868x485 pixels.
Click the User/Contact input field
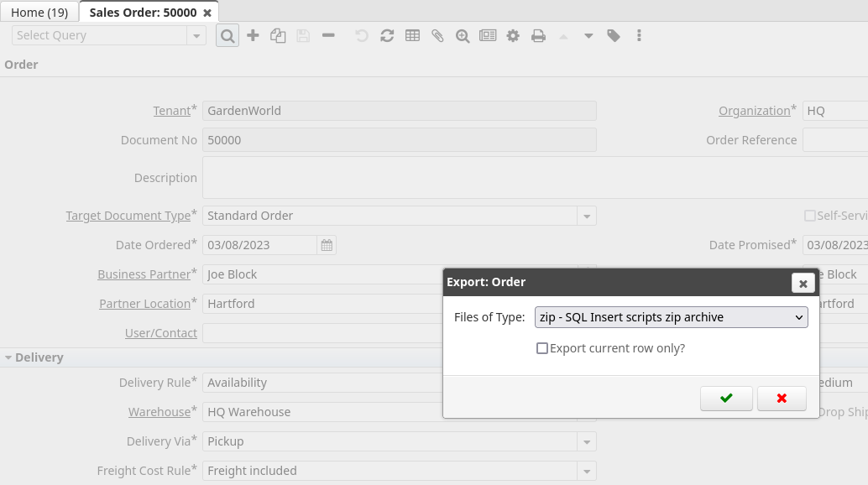point(322,333)
